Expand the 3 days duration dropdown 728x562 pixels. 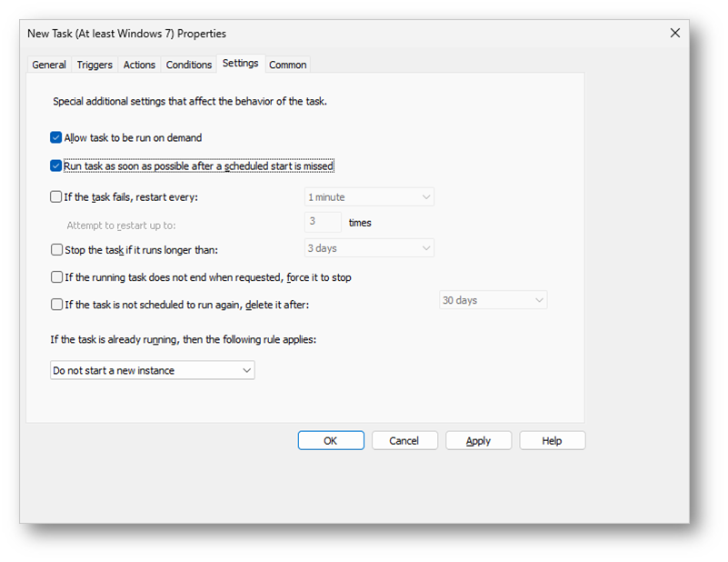(369, 248)
